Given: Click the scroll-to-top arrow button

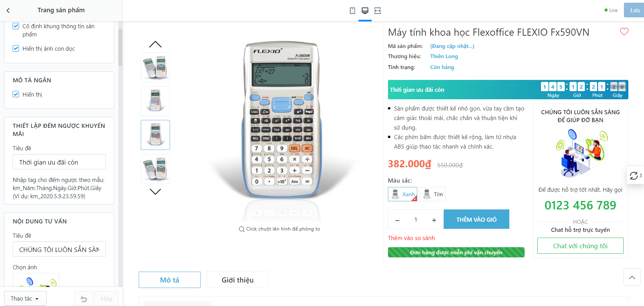Looking at the screenshot, I should [632, 277].
